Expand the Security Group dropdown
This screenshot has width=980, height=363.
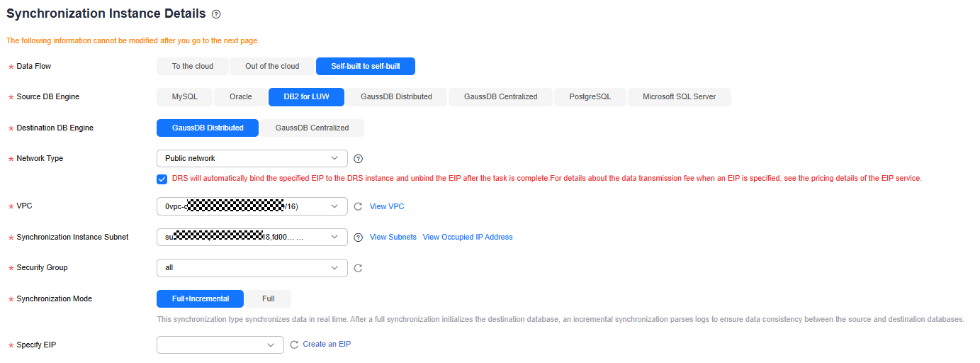pyautogui.click(x=252, y=268)
